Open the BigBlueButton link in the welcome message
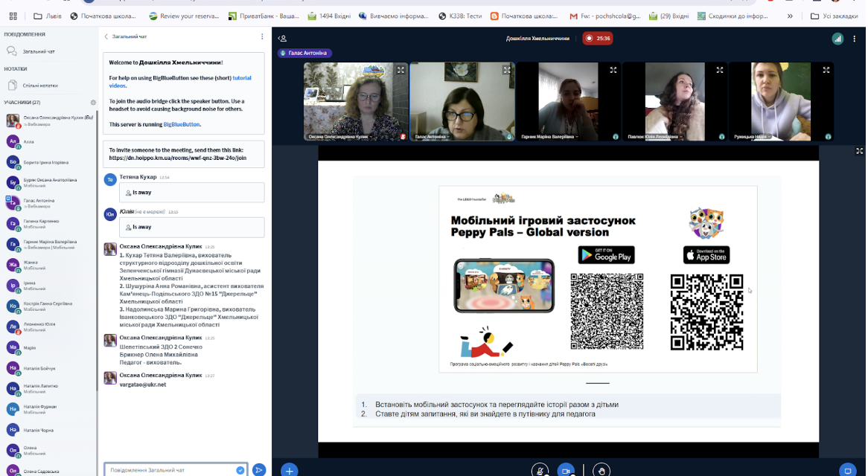 coord(182,124)
